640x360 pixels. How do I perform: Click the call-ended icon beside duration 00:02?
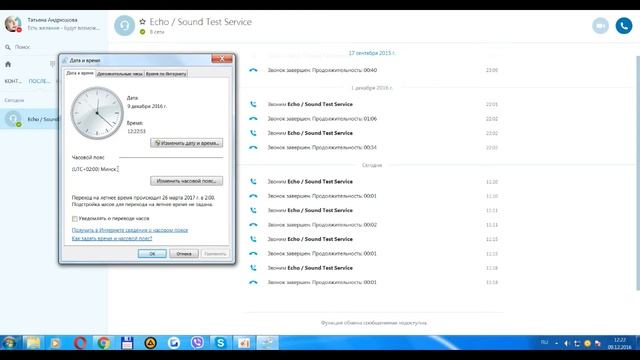click(x=253, y=225)
